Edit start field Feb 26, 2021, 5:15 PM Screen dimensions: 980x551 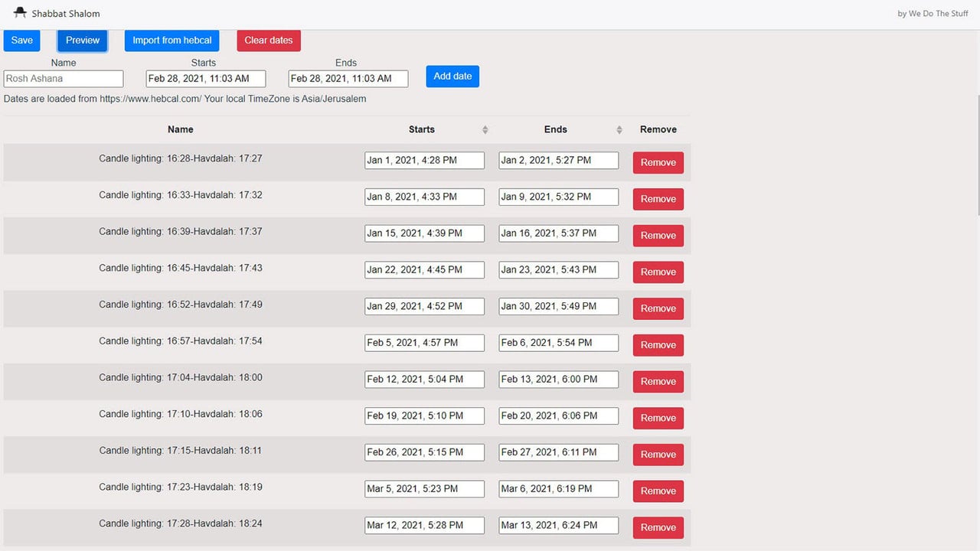point(424,452)
